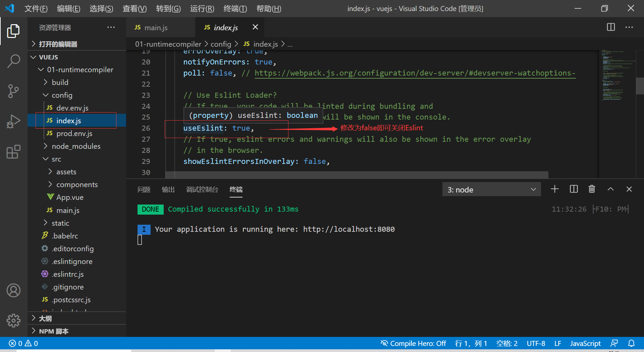The height and width of the screenshot is (352, 644).
Task: Open the .gitignore file
Action: coord(68,287)
